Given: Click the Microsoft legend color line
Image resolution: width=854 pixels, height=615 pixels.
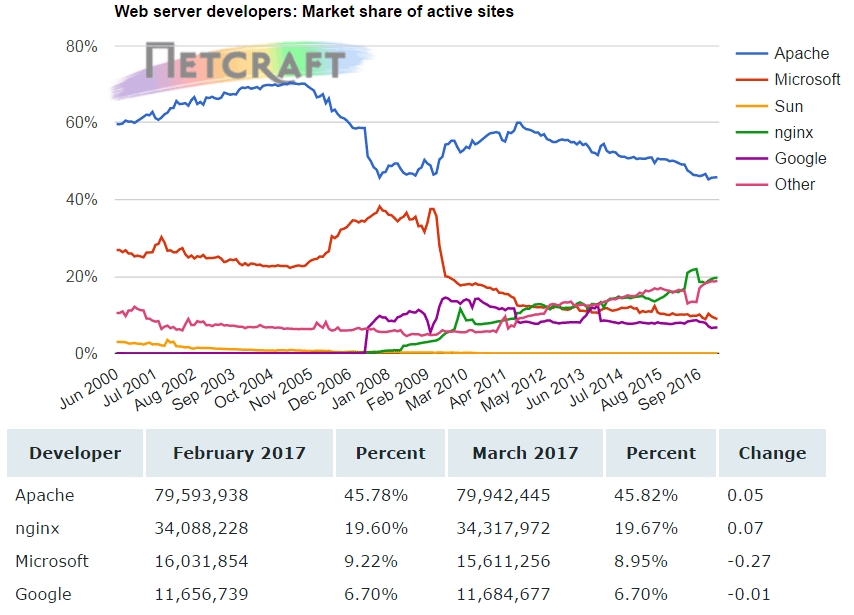Looking at the screenshot, I should pyautogui.click(x=752, y=80).
